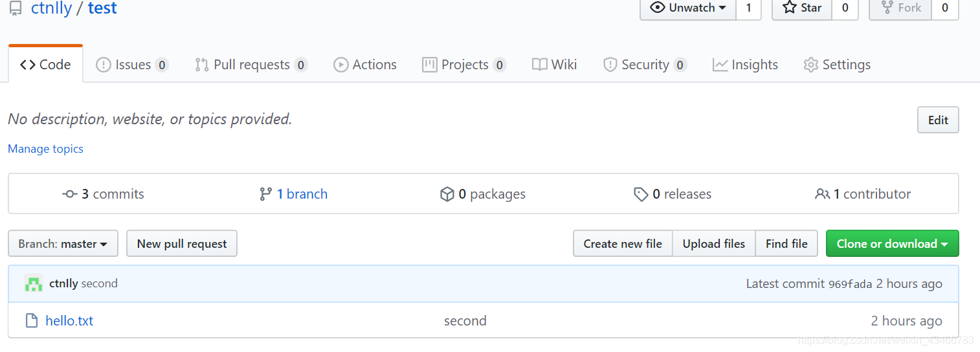The image size is (980, 352).
Task: Open the Clone or download dropdown
Action: [892, 244]
